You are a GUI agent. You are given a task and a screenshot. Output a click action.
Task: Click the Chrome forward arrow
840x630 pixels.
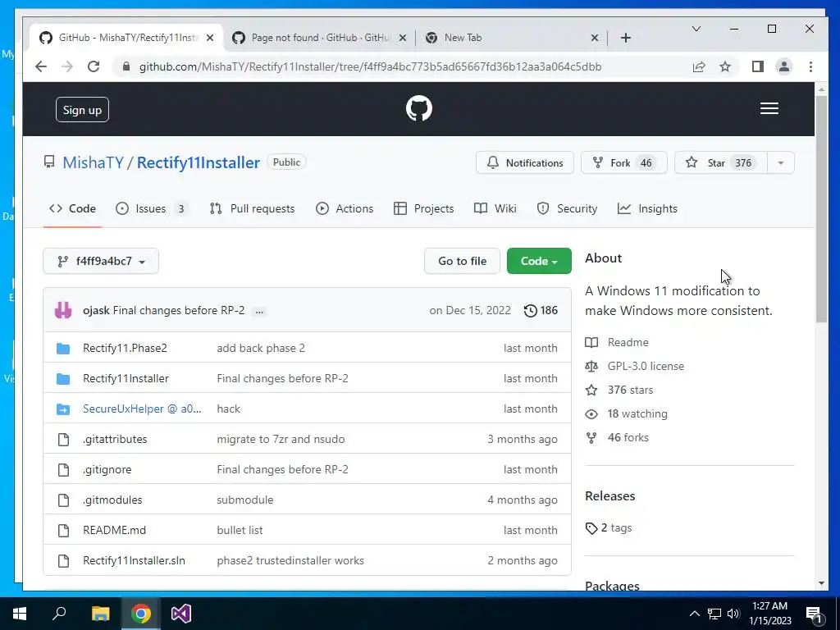[x=67, y=66]
